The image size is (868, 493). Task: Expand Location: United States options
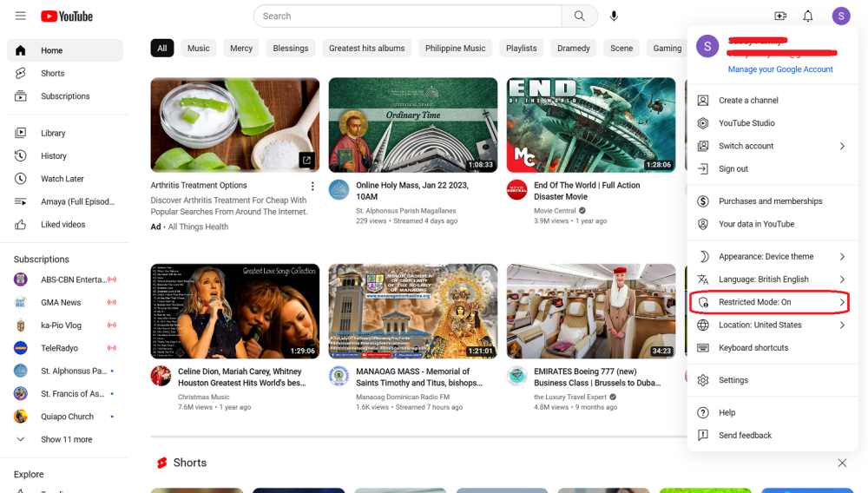pos(773,325)
